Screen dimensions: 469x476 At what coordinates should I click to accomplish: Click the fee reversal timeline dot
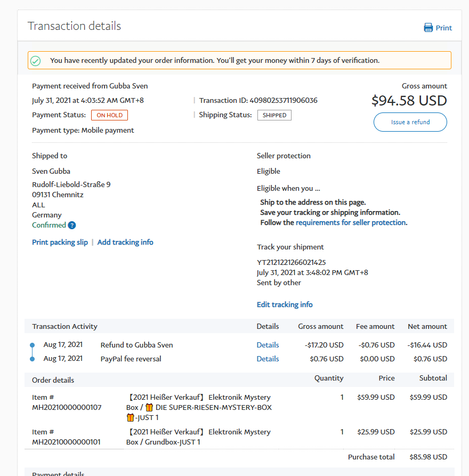tap(33, 359)
